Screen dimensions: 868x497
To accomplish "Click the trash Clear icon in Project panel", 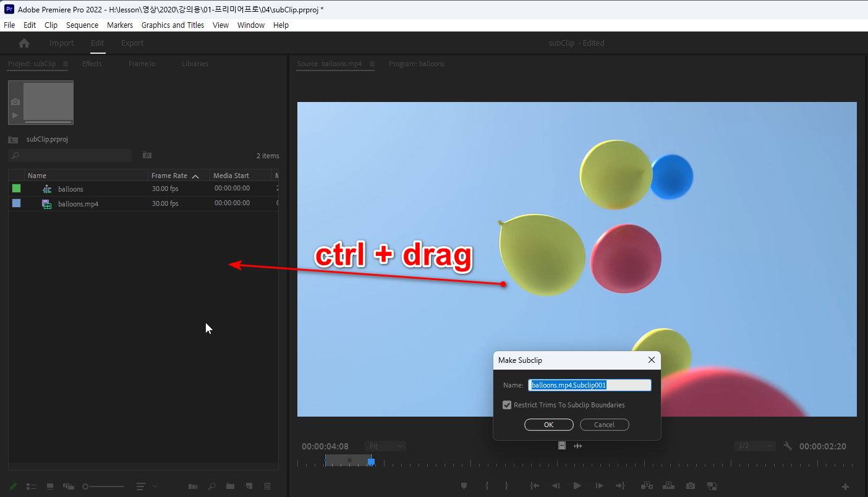I will pos(267,486).
